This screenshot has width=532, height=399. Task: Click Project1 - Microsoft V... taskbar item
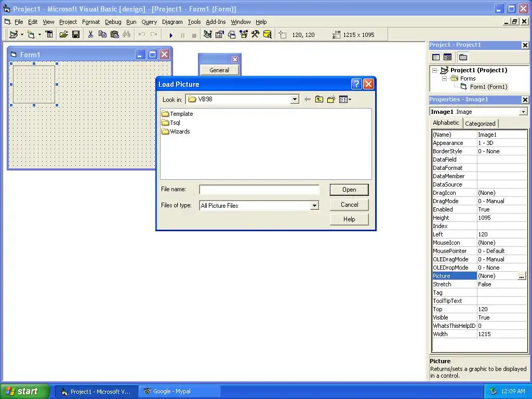click(x=96, y=392)
